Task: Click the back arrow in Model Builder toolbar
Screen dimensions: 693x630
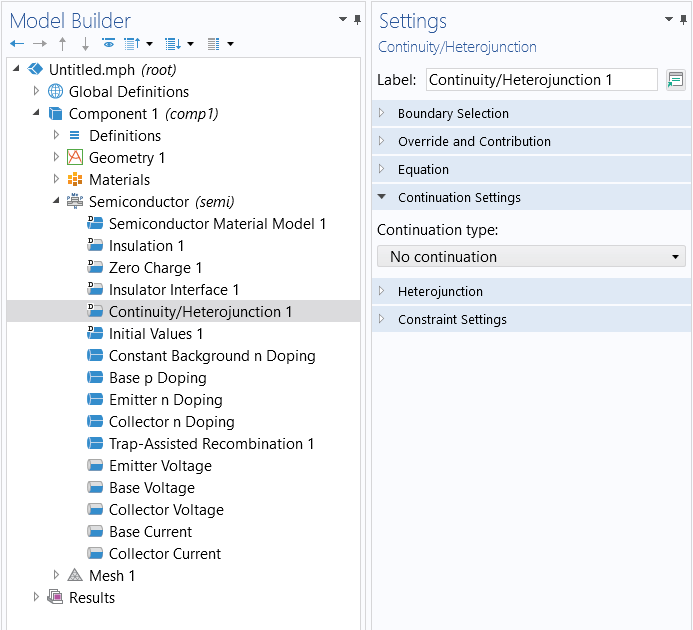Action: click(x=17, y=43)
